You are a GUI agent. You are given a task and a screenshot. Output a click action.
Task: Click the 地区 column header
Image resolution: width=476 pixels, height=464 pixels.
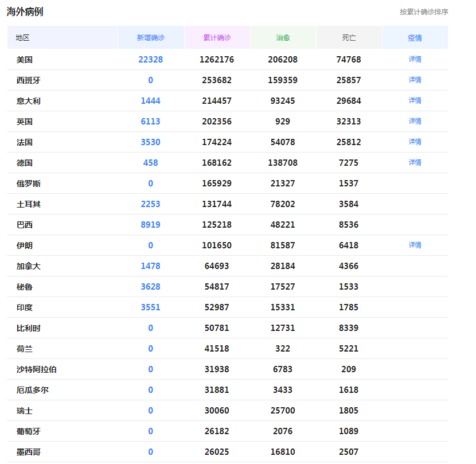[x=21, y=37]
